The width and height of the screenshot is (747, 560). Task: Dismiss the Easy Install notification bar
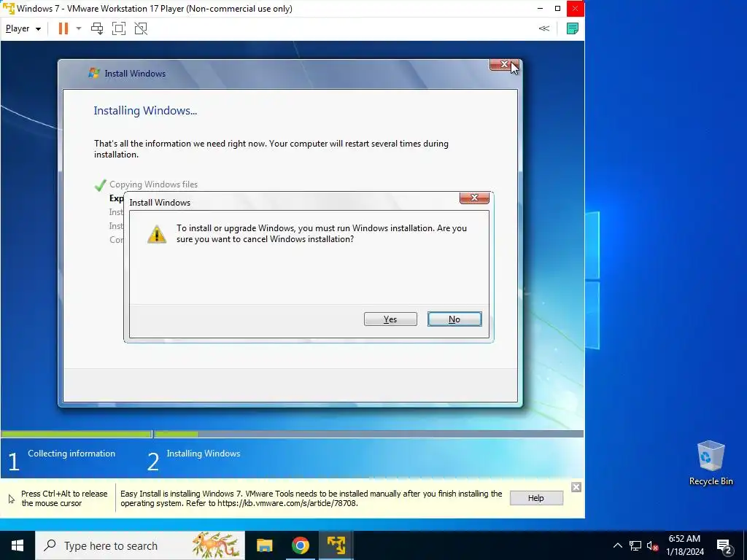pos(576,487)
